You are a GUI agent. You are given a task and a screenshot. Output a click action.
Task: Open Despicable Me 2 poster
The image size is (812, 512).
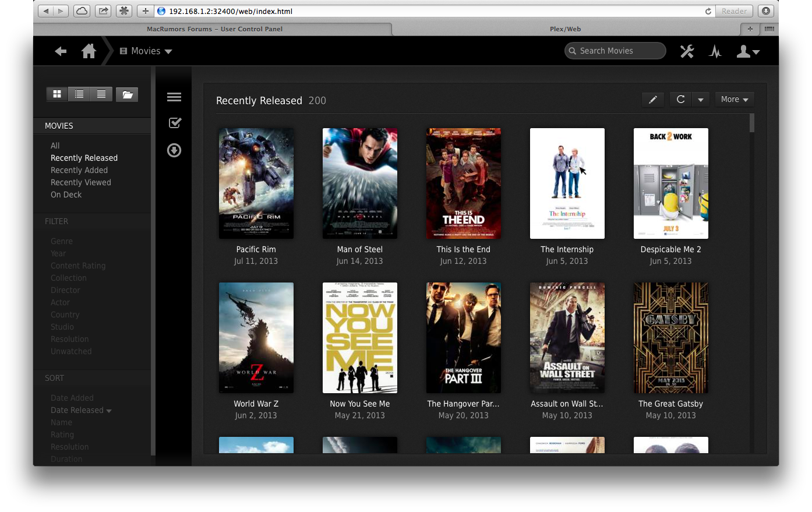coord(671,183)
